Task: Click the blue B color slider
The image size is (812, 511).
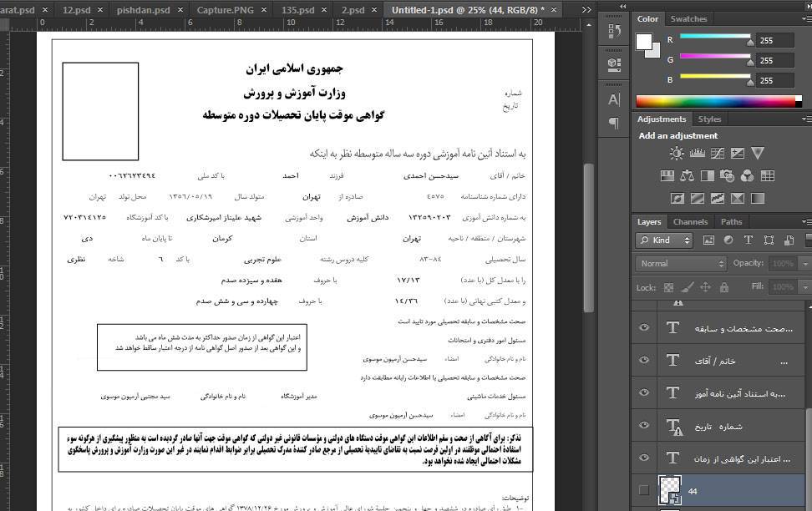Action: [x=715, y=76]
